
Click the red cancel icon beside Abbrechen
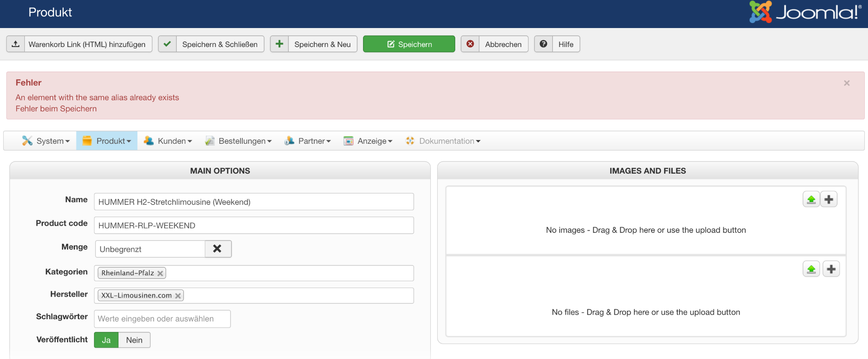[x=470, y=44]
